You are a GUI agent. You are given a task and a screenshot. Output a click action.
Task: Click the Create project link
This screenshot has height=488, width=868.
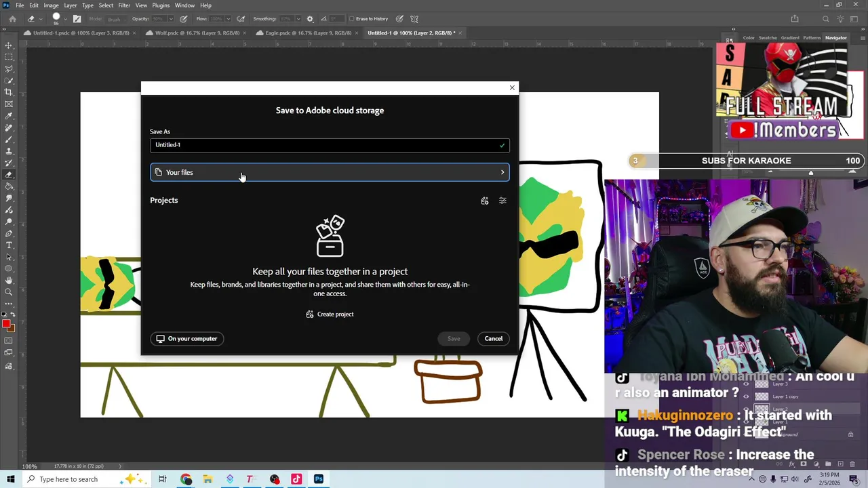click(x=330, y=314)
